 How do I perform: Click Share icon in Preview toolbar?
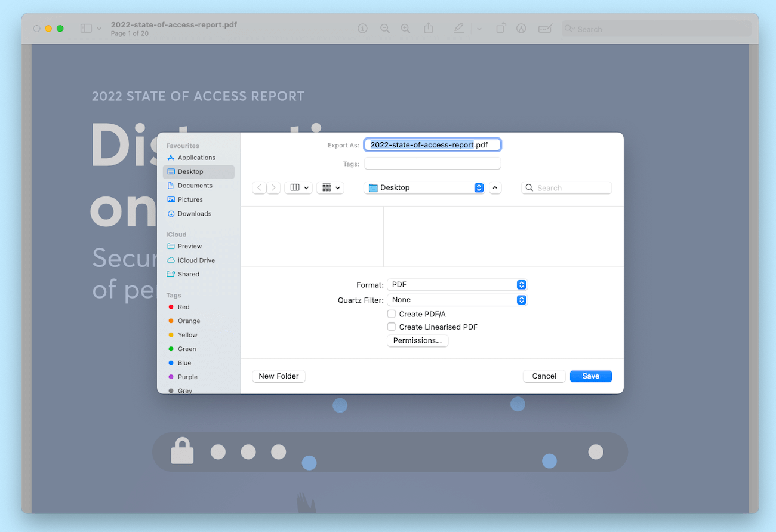(429, 28)
